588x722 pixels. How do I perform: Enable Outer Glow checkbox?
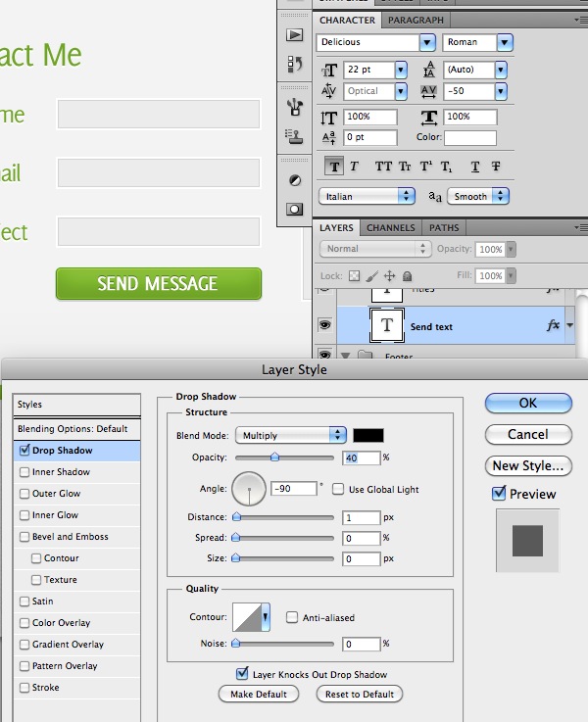pyautogui.click(x=24, y=494)
